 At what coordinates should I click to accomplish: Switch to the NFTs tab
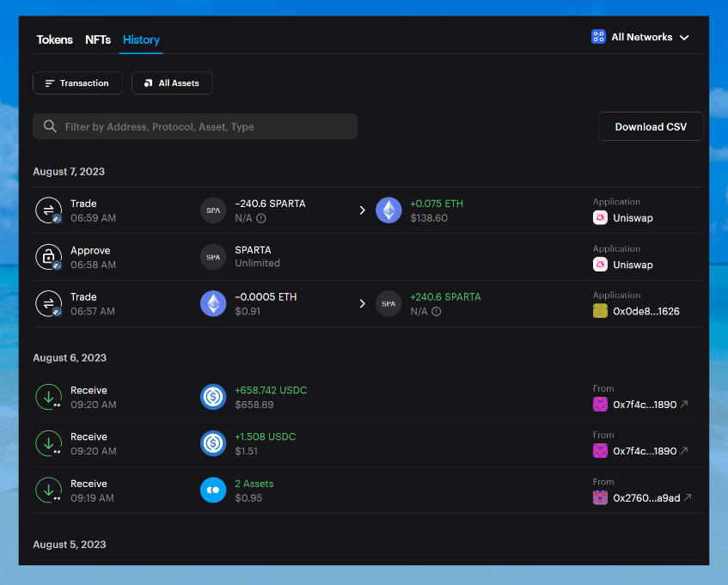click(x=98, y=40)
